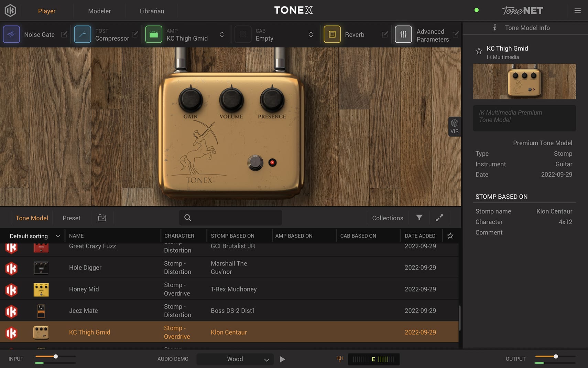Open the Wood audio demo dropdown
Screen dimensions: 588x368
235,359
